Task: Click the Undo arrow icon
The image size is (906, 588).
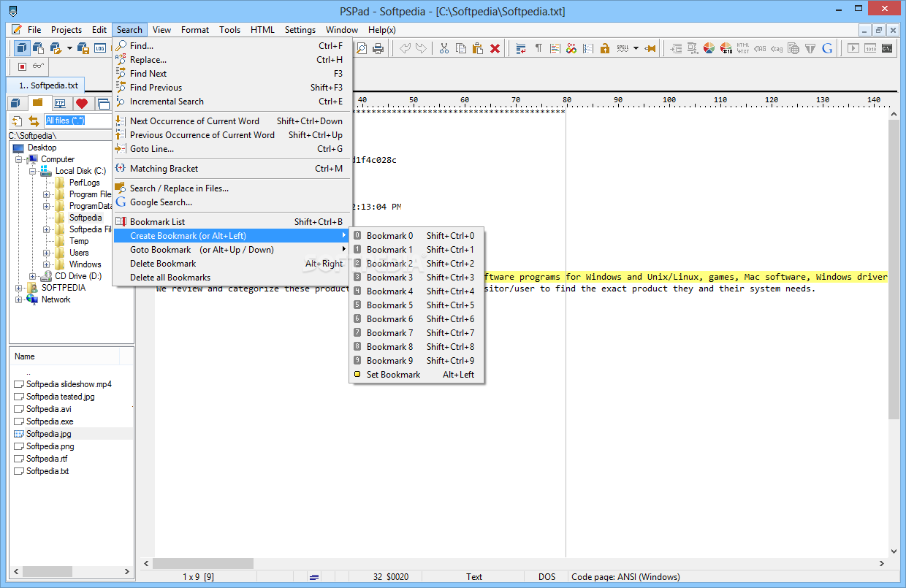Action: tap(405, 48)
